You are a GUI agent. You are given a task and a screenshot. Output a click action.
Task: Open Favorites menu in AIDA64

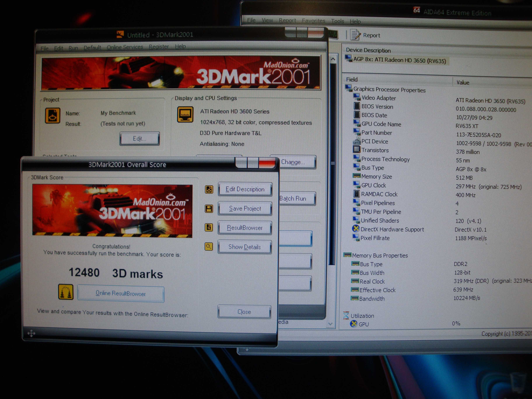pos(313,21)
